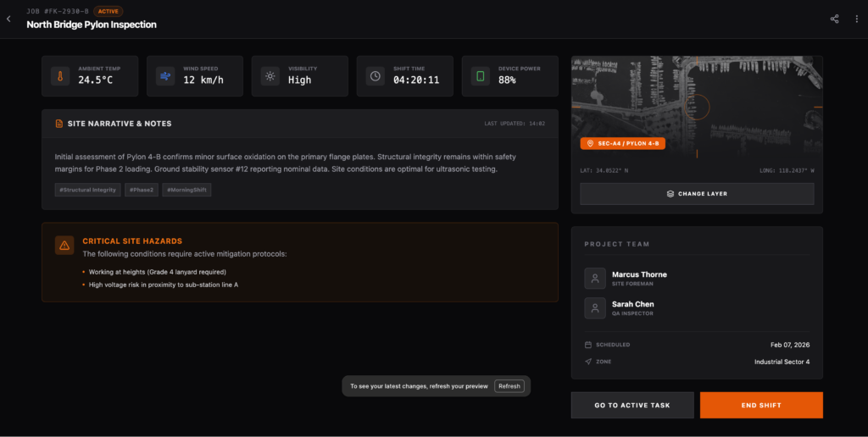Viewport: 868px width, 437px height.
Task: Click the SEC-A4 / PYLON 4-B location badge
Action: [x=622, y=144]
